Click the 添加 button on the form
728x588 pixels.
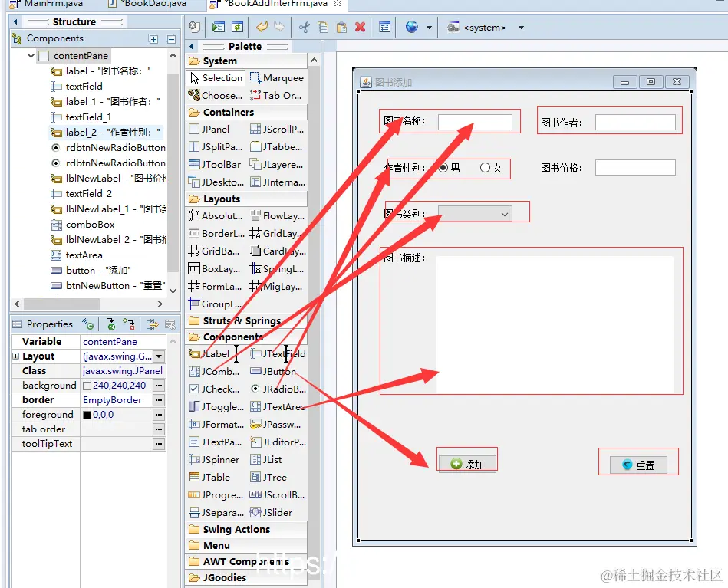[467, 464]
